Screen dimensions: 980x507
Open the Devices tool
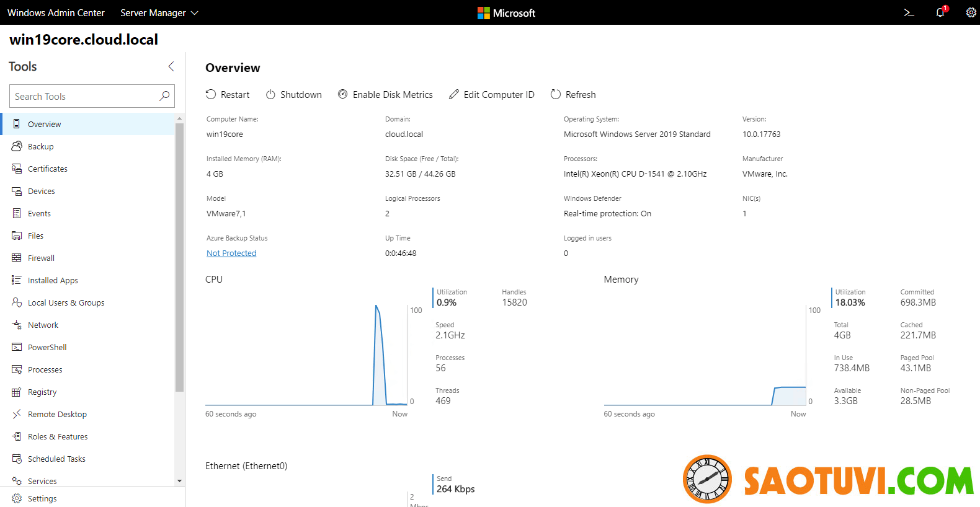(x=89, y=191)
